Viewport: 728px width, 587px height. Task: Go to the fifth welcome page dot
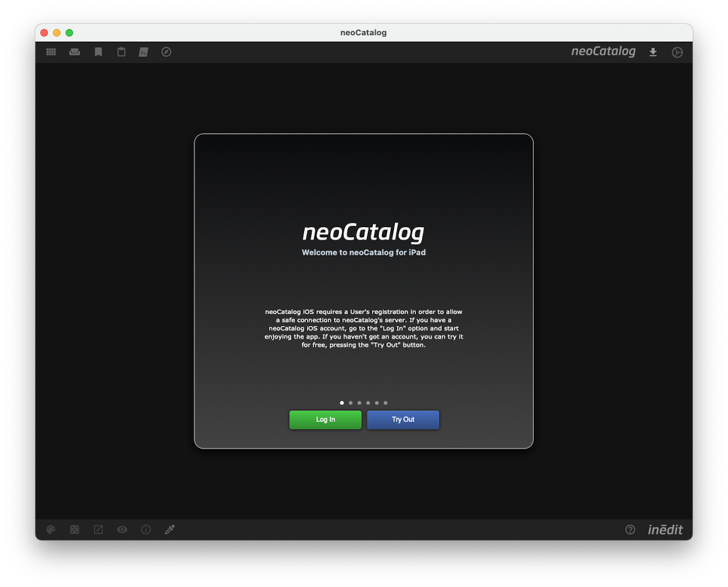[377, 403]
